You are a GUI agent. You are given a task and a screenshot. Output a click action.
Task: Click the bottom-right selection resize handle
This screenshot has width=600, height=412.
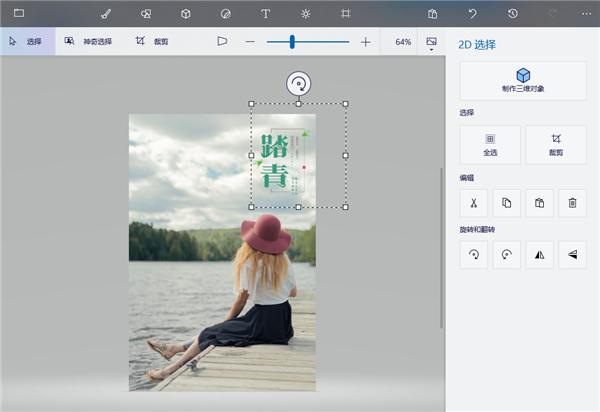click(346, 207)
